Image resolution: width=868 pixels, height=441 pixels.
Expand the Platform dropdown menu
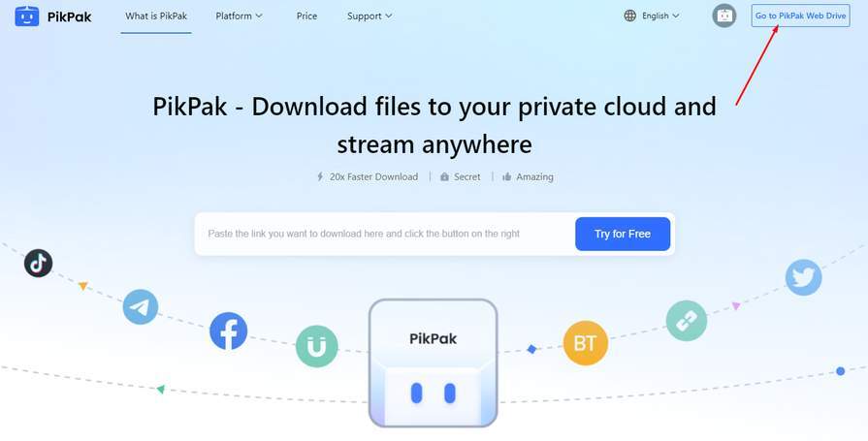point(239,16)
